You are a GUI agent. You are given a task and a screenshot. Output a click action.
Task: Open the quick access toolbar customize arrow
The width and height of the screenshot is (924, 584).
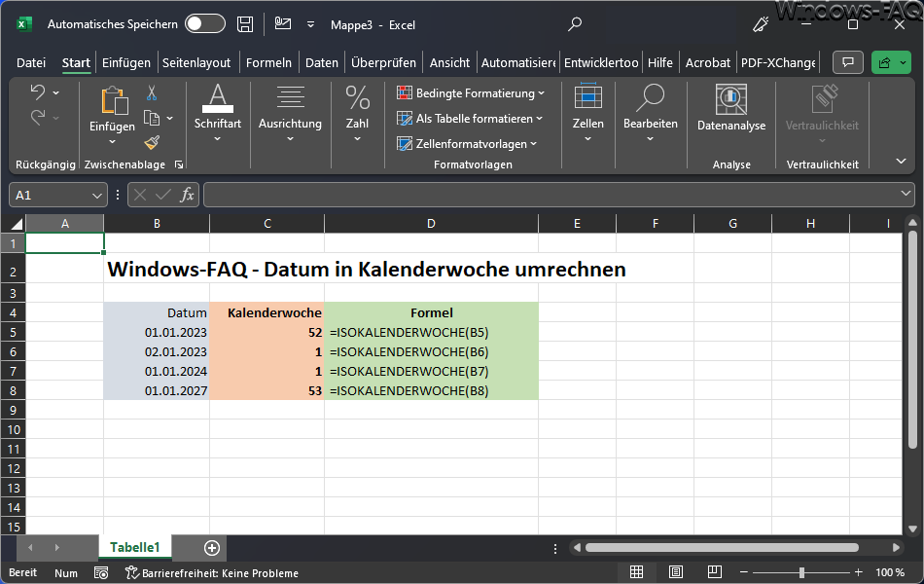click(310, 24)
